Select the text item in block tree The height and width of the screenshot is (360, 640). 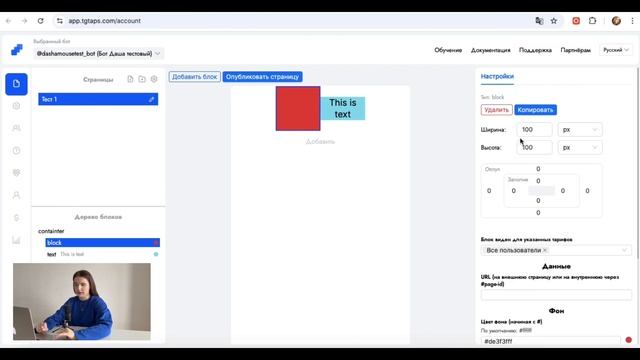(102, 254)
